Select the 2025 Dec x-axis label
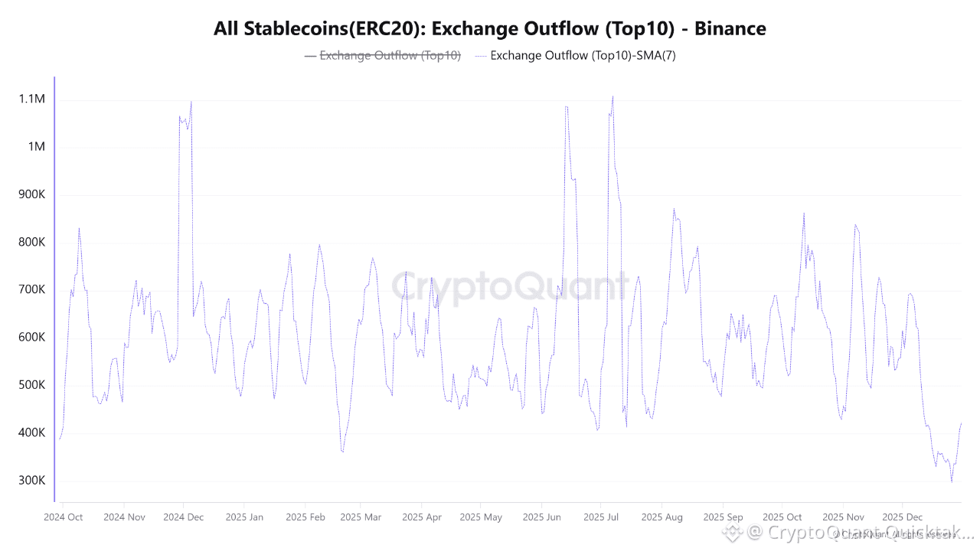Image resolution: width=980 pixels, height=551 pixels. pyautogui.click(x=903, y=517)
